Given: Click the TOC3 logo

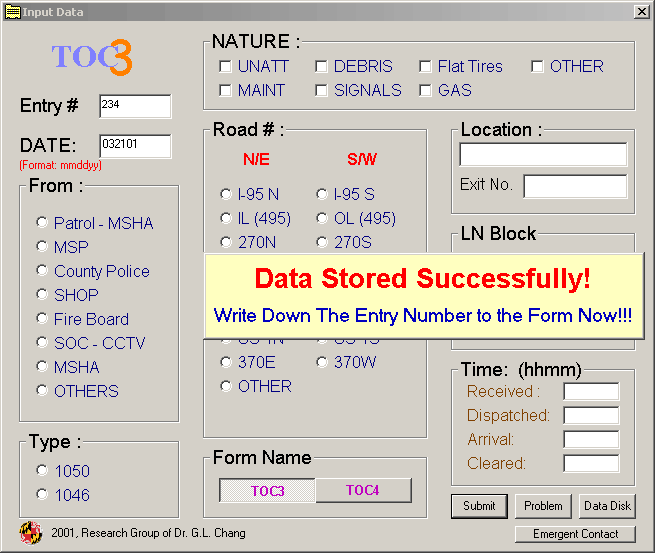Looking at the screenshot, I should 92,57.
